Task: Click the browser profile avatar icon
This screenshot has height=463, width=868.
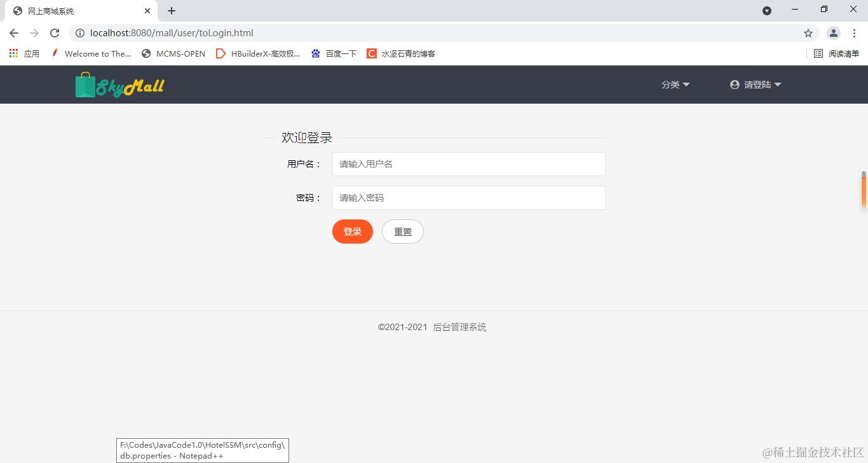Action: tap(833, 32)
